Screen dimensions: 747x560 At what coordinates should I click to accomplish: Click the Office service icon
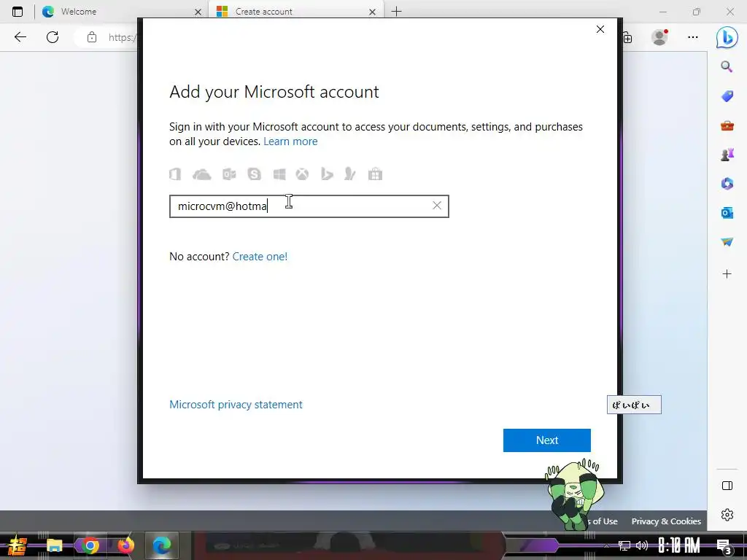pyautogui.click(x=175, y=174)
